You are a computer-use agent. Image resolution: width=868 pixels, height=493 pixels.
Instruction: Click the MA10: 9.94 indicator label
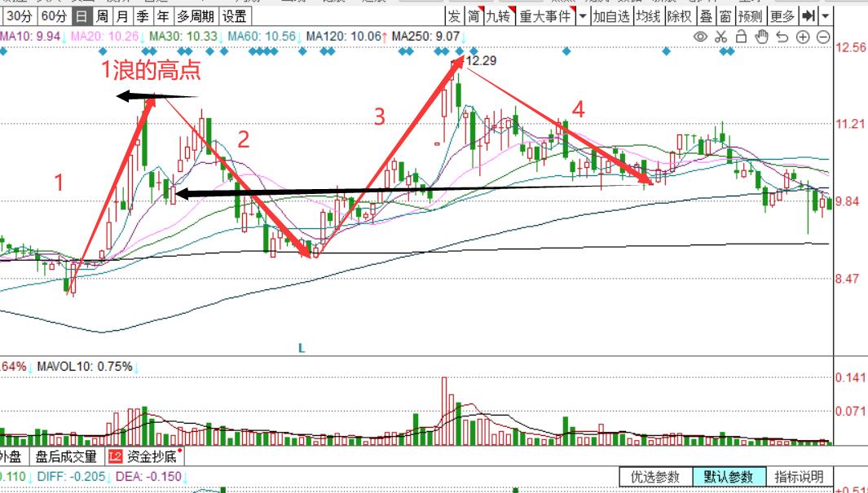(x=30, y=37)
